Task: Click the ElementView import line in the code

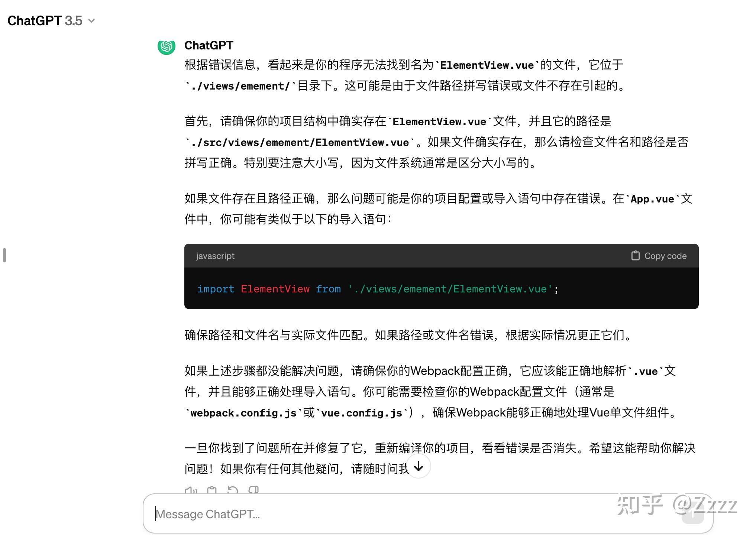Action: pyautogui.click(x=377, y=289)
